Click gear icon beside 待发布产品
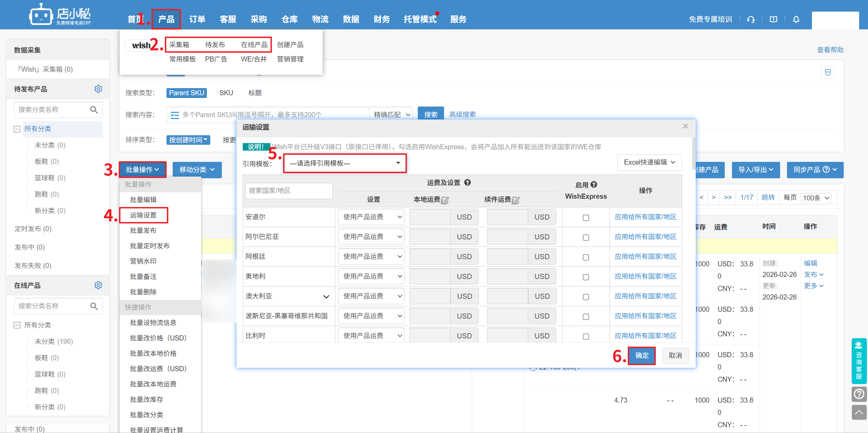Image resolution: width=868 pixels, height=433 pixels. pos(98,89)
